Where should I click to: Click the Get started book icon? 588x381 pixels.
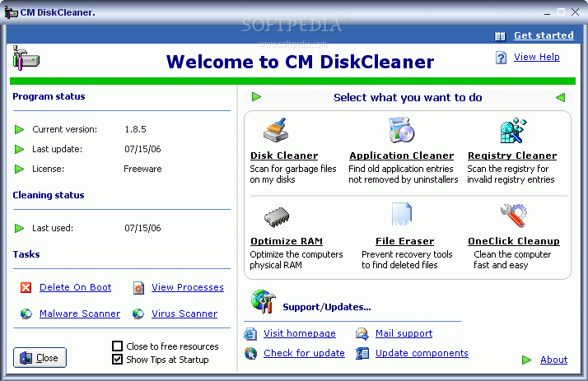pyautogui.click(x=500, y=36)
